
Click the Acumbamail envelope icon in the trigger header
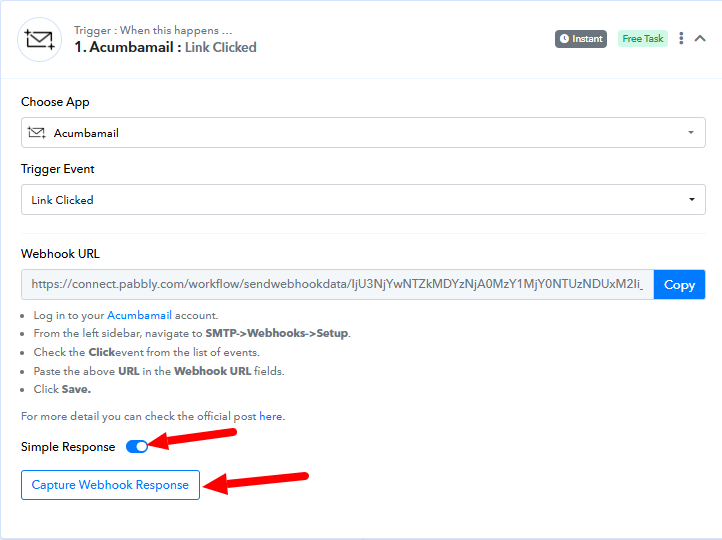click(x=39, y=39)
